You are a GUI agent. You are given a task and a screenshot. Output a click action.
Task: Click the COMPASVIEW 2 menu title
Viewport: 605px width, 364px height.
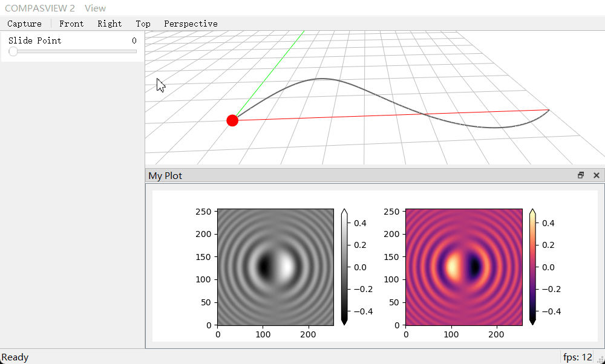(40, 8)
